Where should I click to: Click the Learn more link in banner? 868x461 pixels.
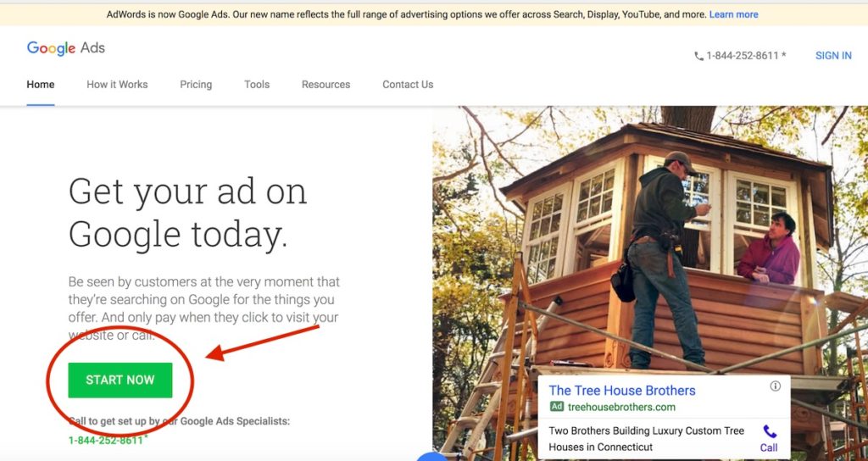734,14
